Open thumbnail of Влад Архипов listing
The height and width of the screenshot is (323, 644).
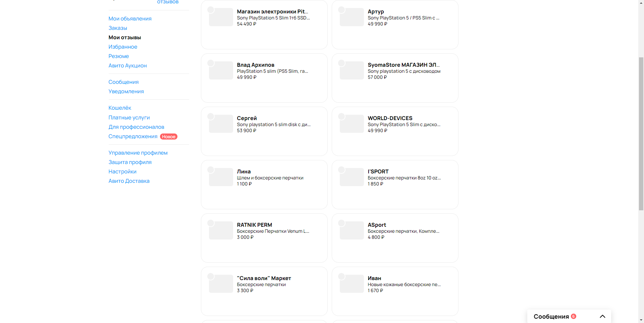221,70
